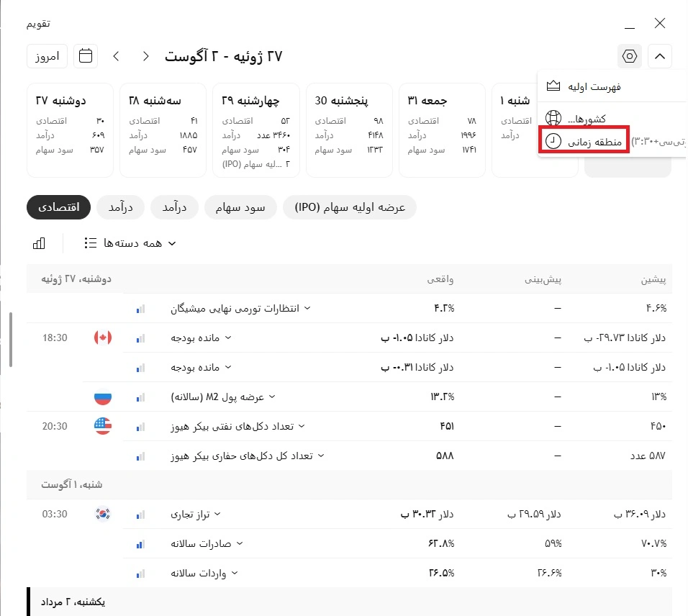
Task: Click importance bars icon for بیکر هیوز نفتی
Action: [x=140, y=427]
